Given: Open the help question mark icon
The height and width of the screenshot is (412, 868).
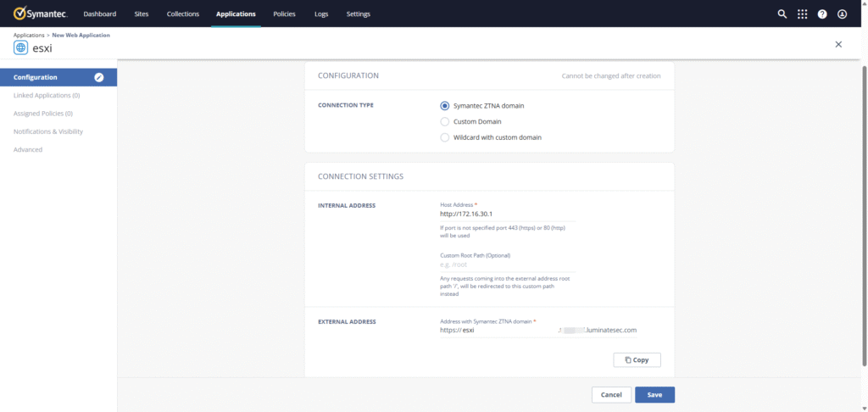Looking at the screenshot, I should pyautogui.click(x=822, y=14).
